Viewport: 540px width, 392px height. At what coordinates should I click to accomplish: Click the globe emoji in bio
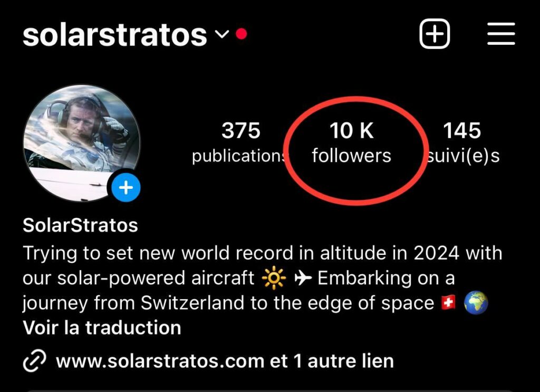476,303
